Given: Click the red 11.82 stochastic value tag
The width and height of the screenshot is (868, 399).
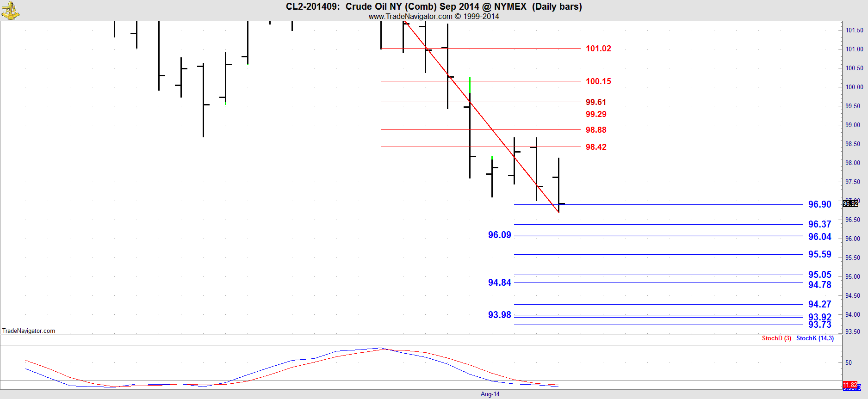Looking at the screenshot, I should click(849, 385).
